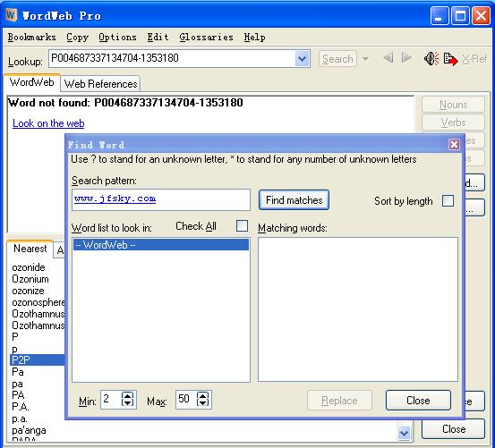Select Pa in the nearest list
Viewport: 495px width, 448px height.
click(x=18, y=372)
